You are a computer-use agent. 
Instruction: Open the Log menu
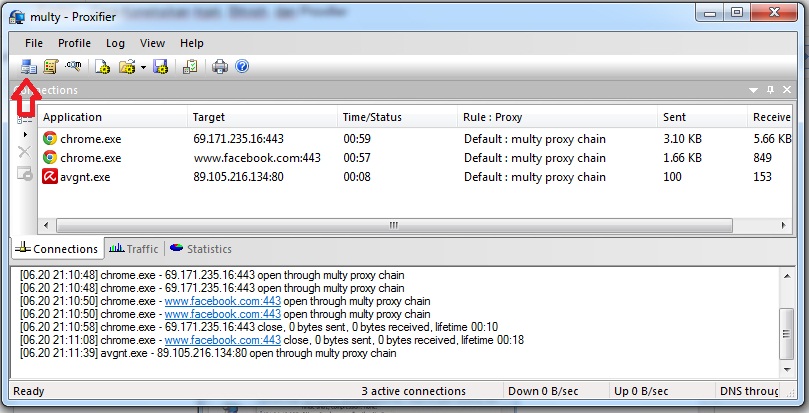click(116, 43)
